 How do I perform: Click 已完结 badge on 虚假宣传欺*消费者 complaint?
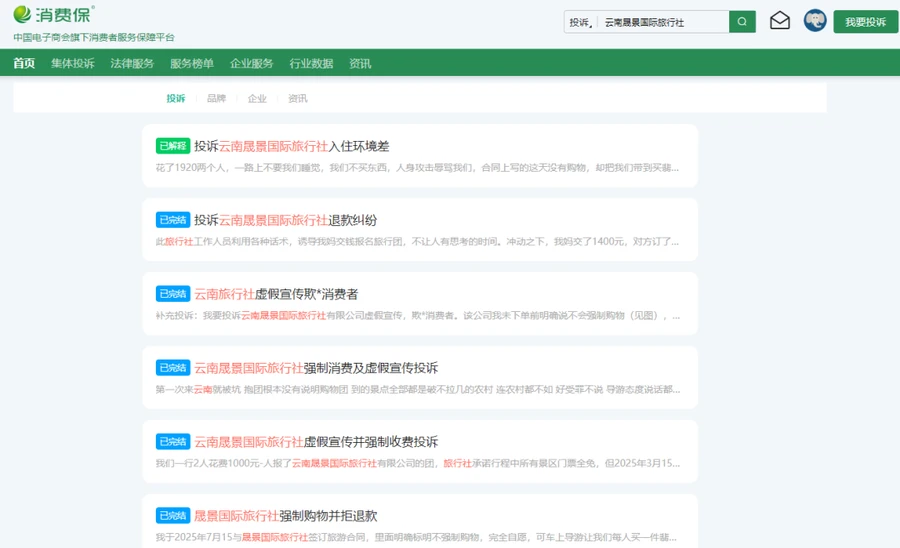pyautogui.click(x=173, y=294)
